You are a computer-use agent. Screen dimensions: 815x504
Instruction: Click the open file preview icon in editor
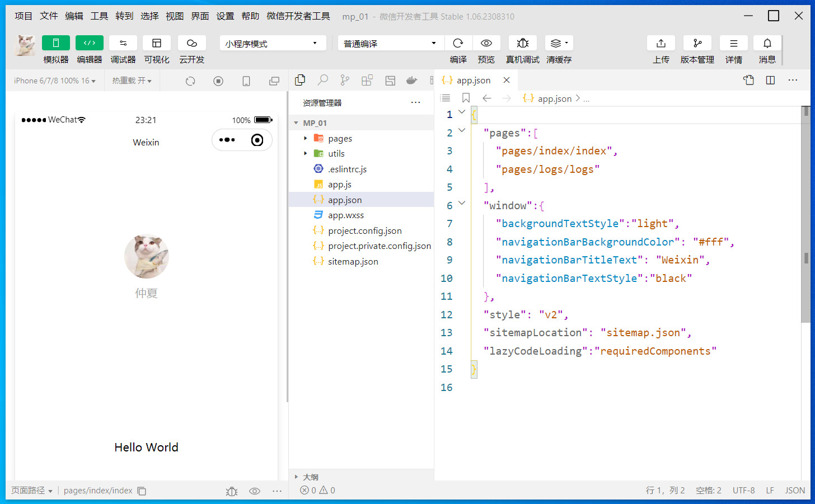point(749,80)
